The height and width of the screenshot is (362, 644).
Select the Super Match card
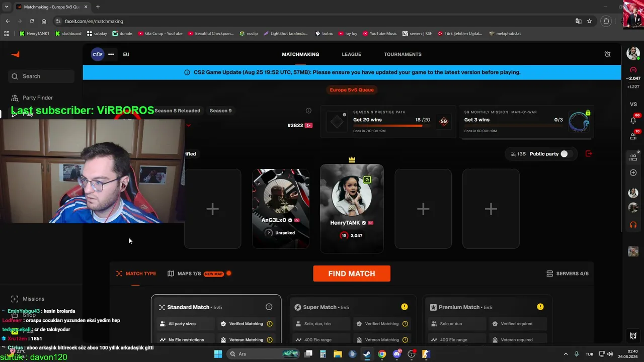(x=352, y=319)
